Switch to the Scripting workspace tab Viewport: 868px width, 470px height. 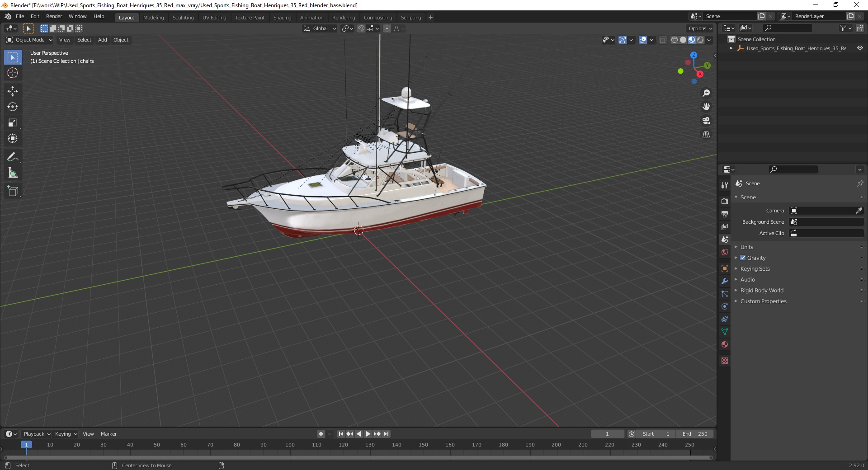pyautogui.click(x=411, y=18)
